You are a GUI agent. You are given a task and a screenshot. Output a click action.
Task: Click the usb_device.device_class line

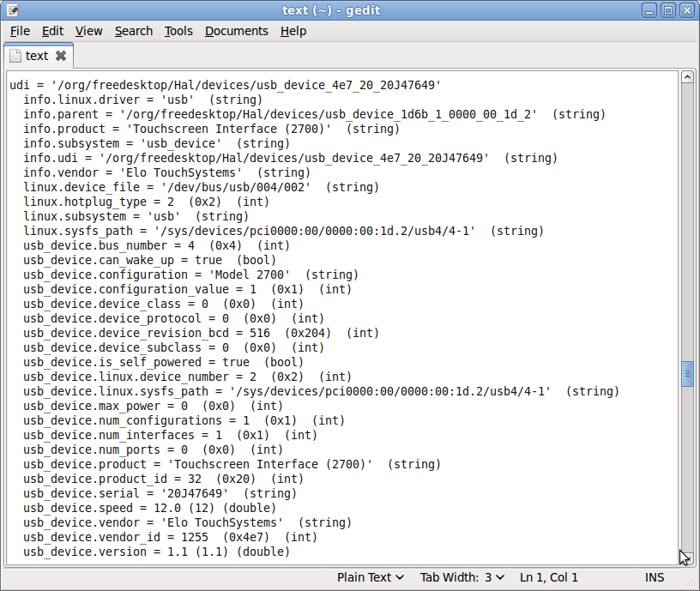click(163, 304)
